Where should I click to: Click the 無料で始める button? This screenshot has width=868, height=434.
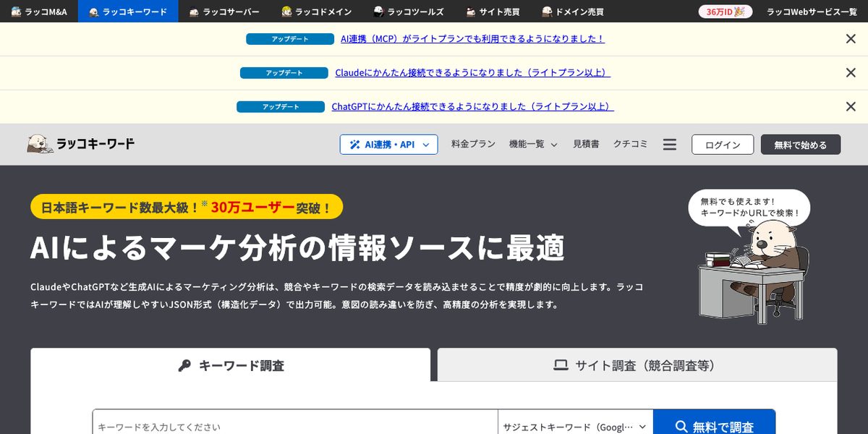(x=801, y=145)
